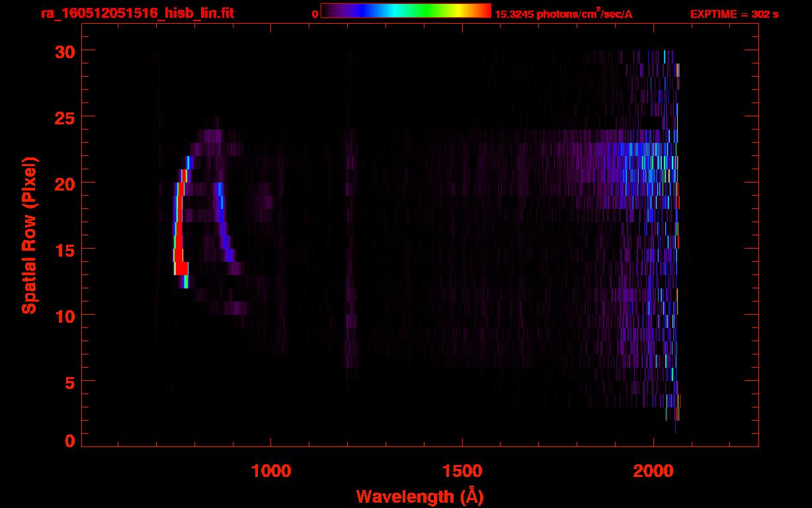
Task: Click the x-axis tick label 1000
Action: coord(271,470)
